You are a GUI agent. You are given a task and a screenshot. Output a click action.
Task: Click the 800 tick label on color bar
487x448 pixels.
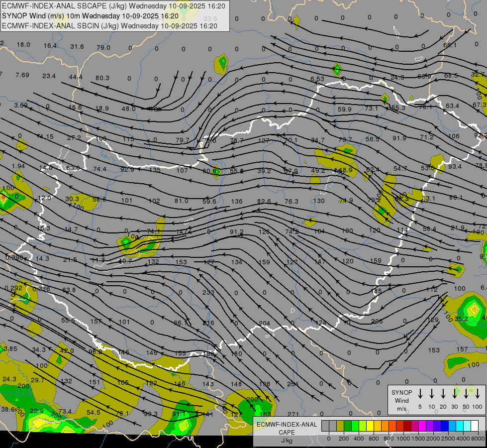389,439
